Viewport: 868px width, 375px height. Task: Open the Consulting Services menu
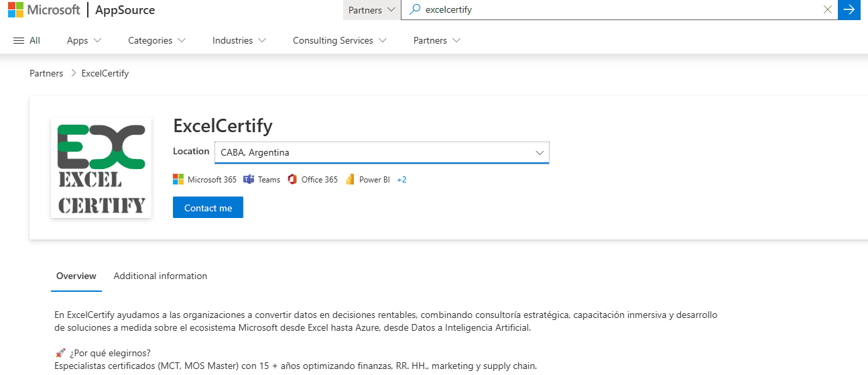[x=340, y=40]
